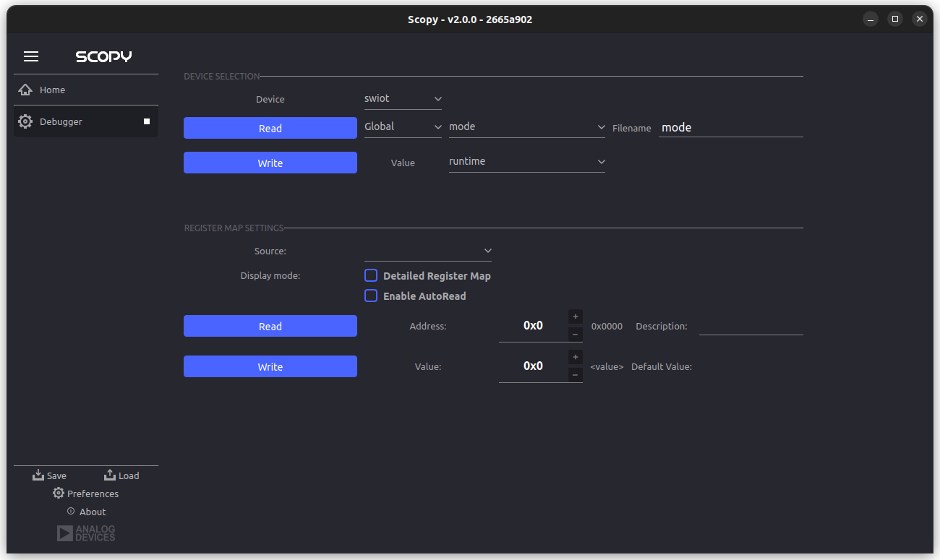The image size is (940, 560).
Task: Decrement the Address value with minus
Action: [576, 334]
